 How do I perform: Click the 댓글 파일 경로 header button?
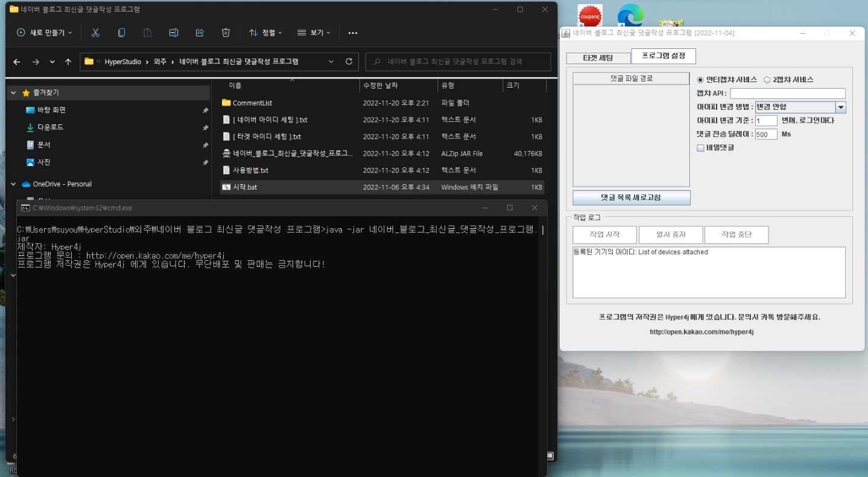(x=631, y=78)
